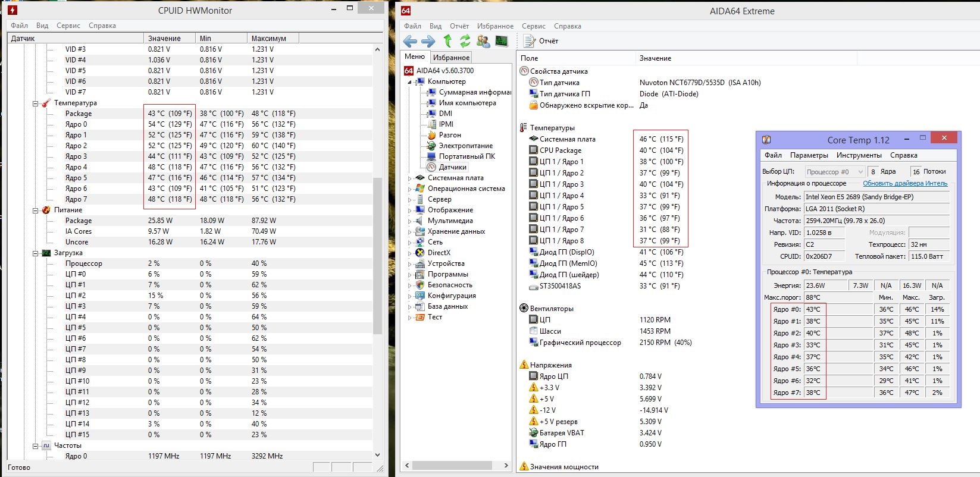Expand Системная плата node in AIDA64 tree
This screenshot has width=980, height=477.
(x=409, y=178)
